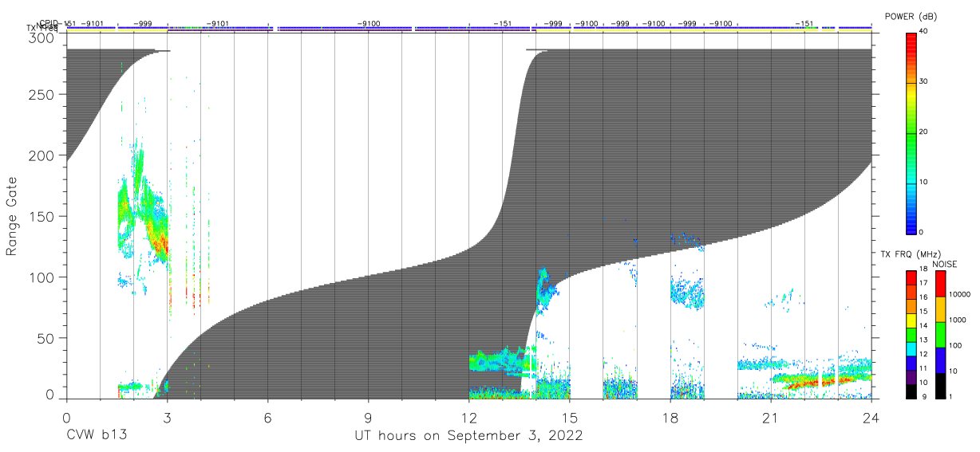Click the 250 tick on Range Gate axis
Image resolution: width=980 pixels, height=452 pixels.
(x=43, y=95)
